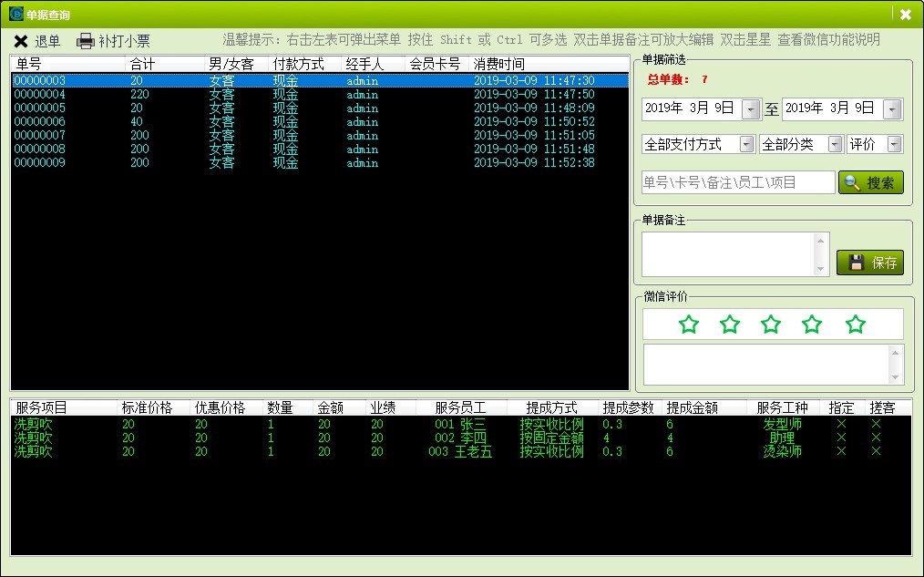Open the end date dropdown calendar
Viewport: 924px width, 577px height.
pyautogui.click(x=891, y=109)
